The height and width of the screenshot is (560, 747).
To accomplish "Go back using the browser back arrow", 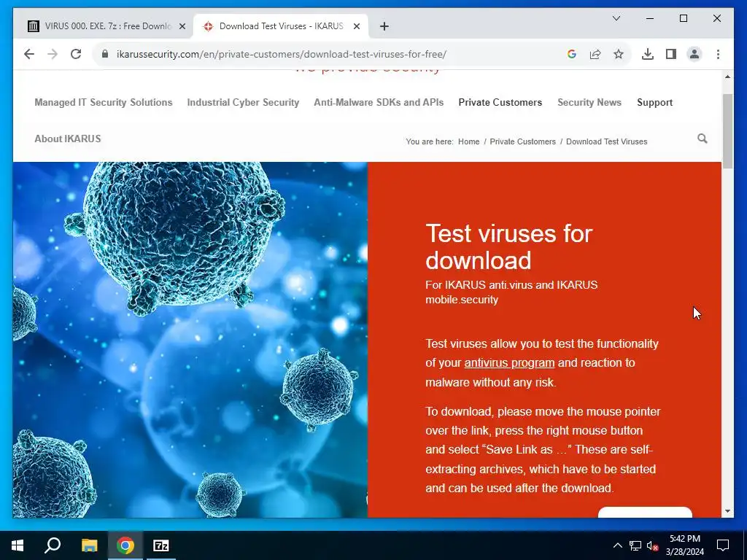I will click(29, 54).
